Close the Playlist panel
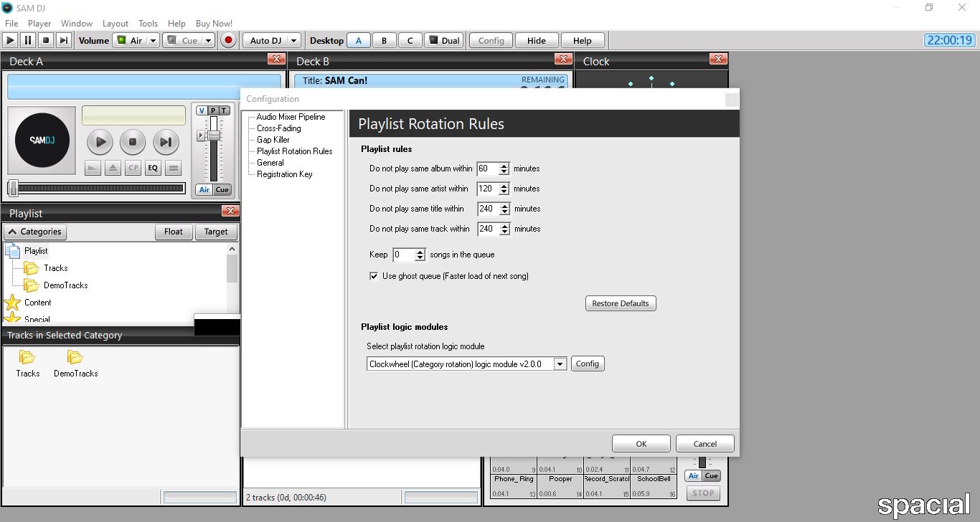Screen dimensions: 980x522 (230, 211)
